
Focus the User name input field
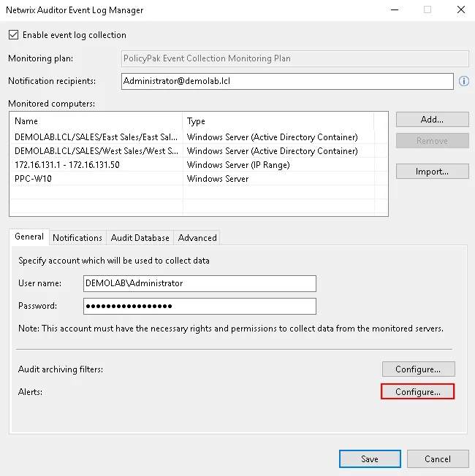coord(199,283)
